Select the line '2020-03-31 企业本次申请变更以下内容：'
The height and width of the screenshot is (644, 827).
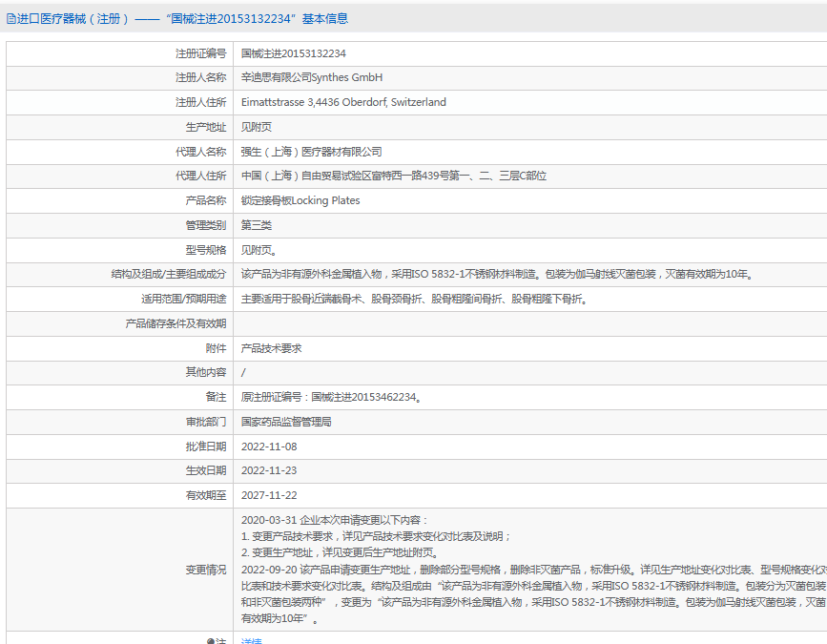click(x=335, y=520)
